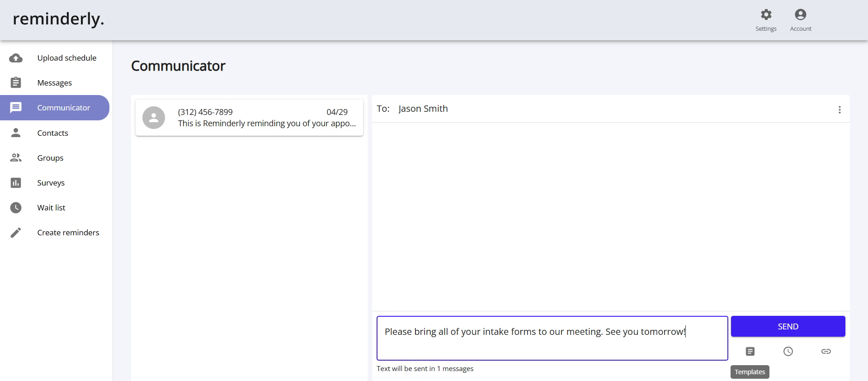The height and width of the screenshot is (381, 868).
Task: Click the 04/29 conversation date
Action: (337, 112)
